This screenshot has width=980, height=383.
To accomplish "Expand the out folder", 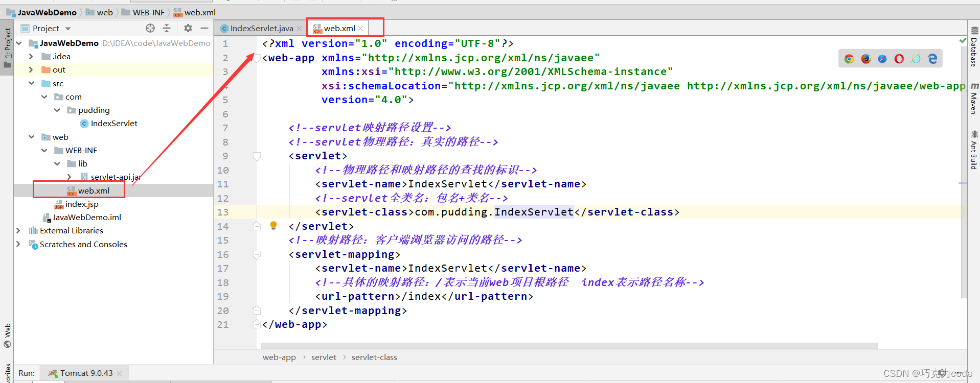I will pos(31,69).
